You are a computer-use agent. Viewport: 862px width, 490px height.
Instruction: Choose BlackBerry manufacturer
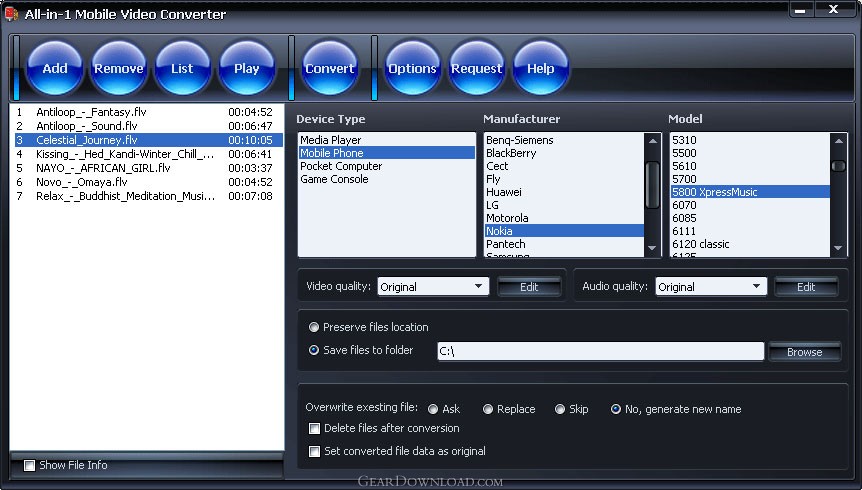coord(564,153)
